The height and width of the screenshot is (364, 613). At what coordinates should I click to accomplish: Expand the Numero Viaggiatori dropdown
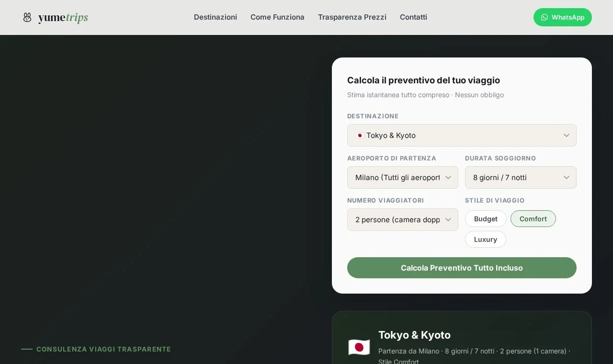point(403,220)
